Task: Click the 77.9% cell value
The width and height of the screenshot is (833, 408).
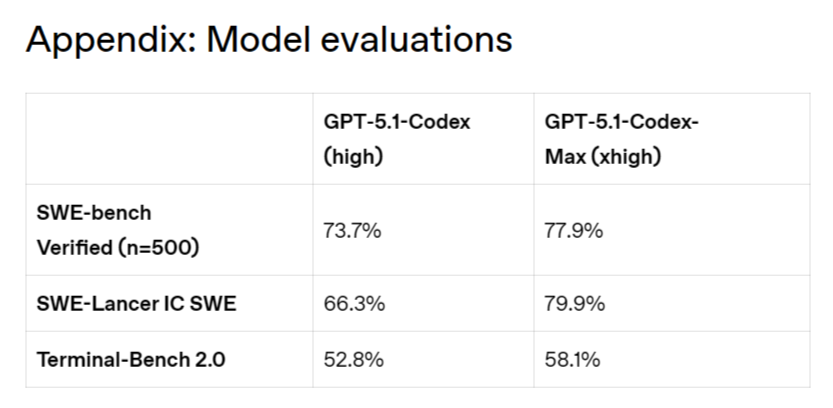Action: pos(574,230)
